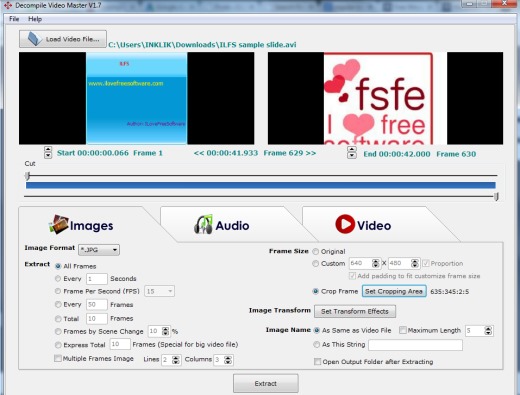Click the loaded video file path
520x395 pixels.
tap(202, 45)
